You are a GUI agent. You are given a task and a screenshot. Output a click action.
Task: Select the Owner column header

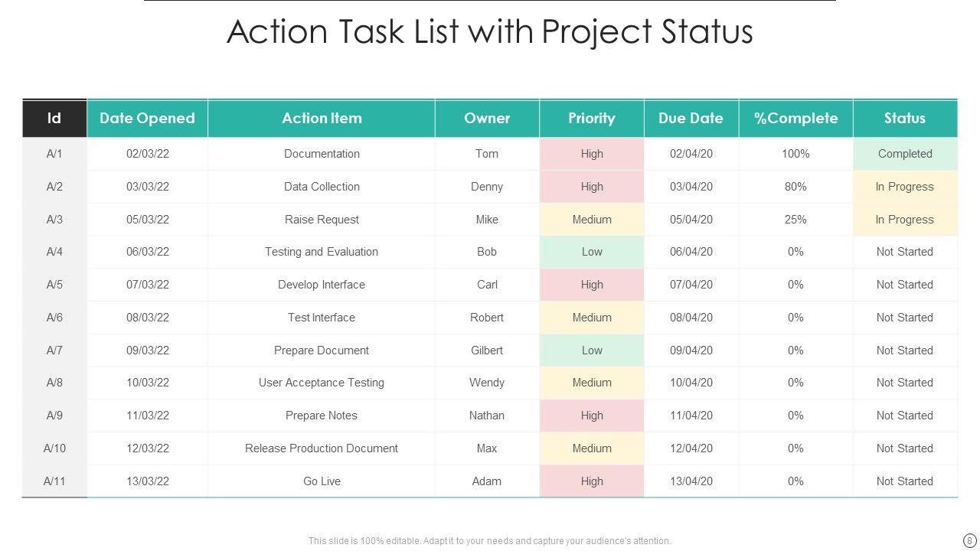point(487,119)
